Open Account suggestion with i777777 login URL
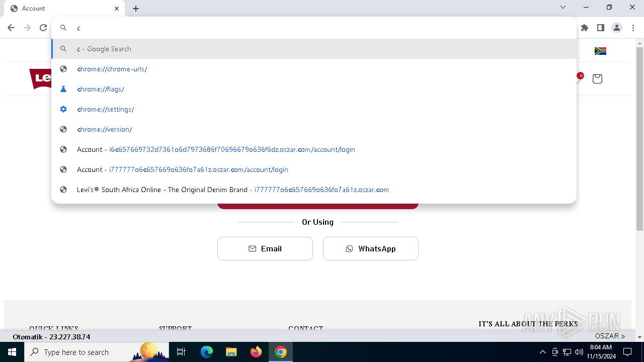Image resolution: width=644 pixels, height=362 pixels. (314, 169)
